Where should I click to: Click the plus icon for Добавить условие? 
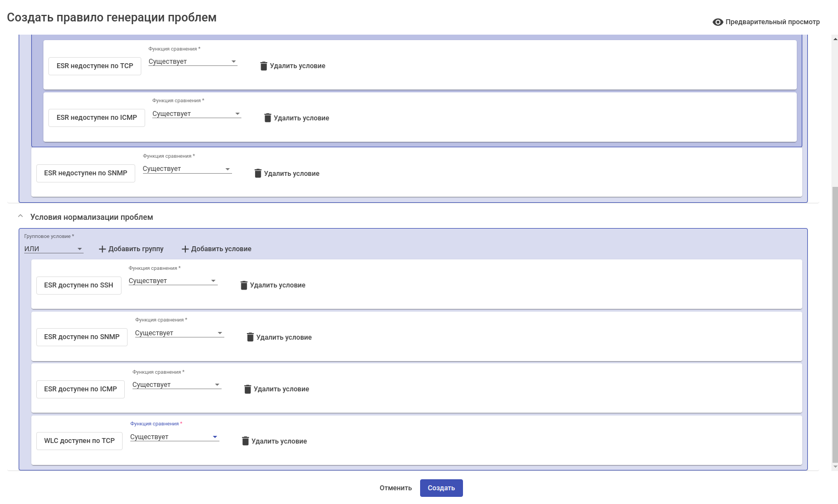click(x=185, y=249)
